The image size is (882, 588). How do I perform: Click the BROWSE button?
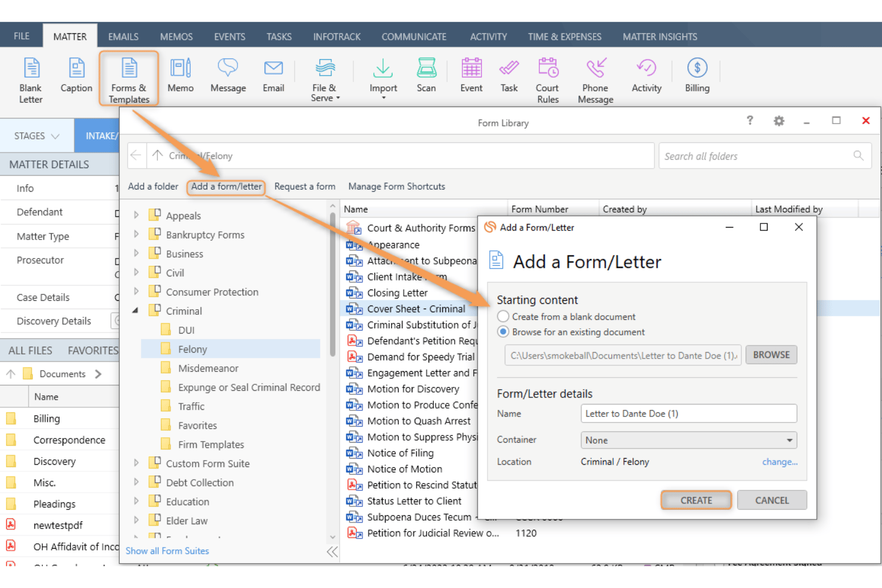click(771, 354)
